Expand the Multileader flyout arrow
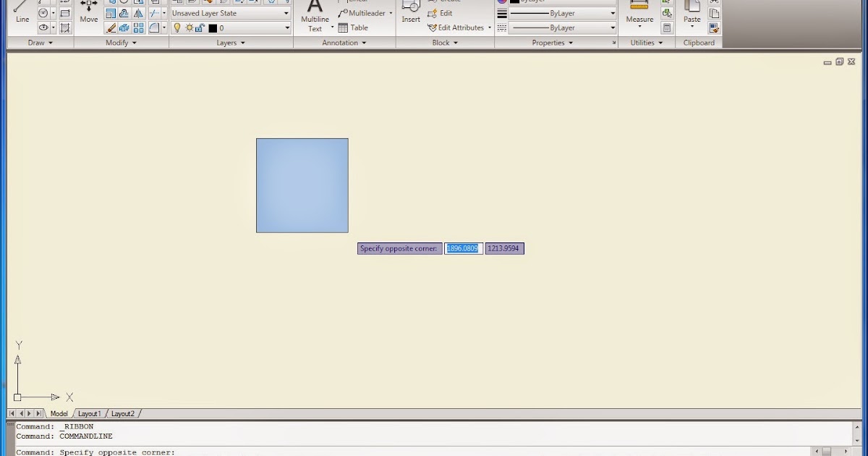Viewport: 868px width, 456px height. click(x=391, y=13)
